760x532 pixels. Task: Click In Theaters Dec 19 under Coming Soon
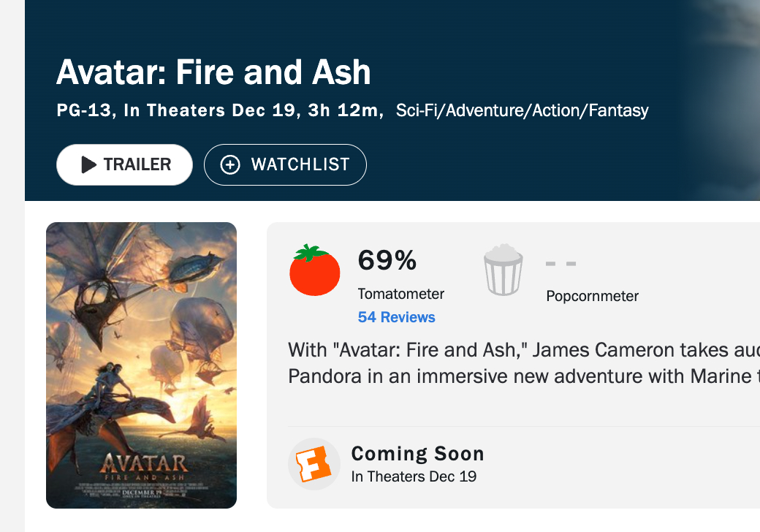[x=414, y=476]
